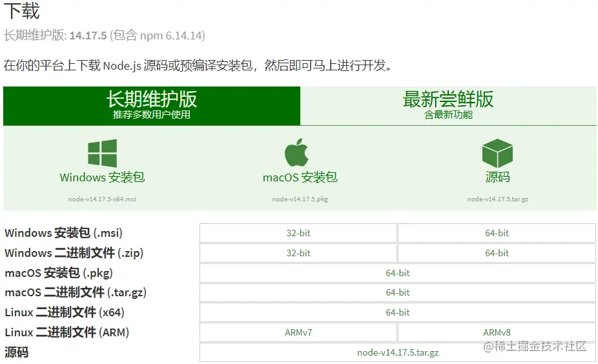Click the 14.17.5 version number

[88, 35]
